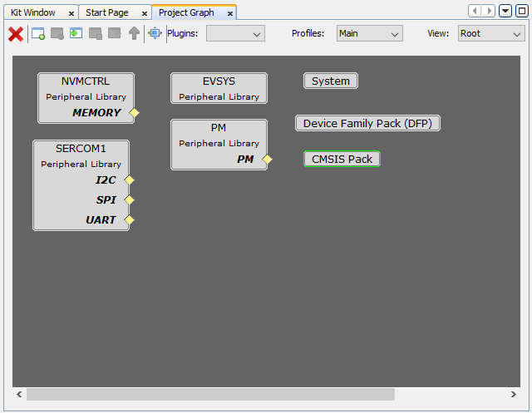This screenshot has width=532, height=413.
Task: Click the gray up arrow toolbar icon
Action: tap(134, 34)
